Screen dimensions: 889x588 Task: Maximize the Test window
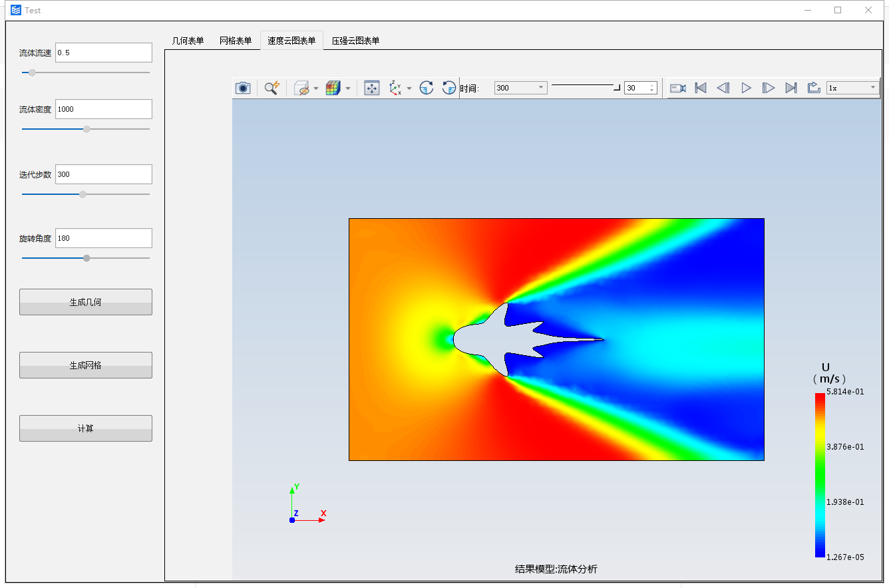[x=838, y=10]
